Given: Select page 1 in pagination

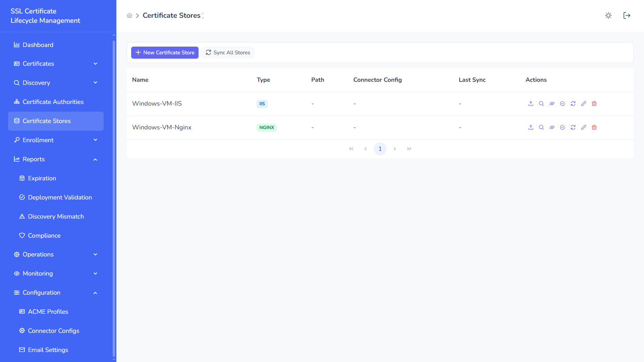Looking at the screenshot, I should click(380, 149).
